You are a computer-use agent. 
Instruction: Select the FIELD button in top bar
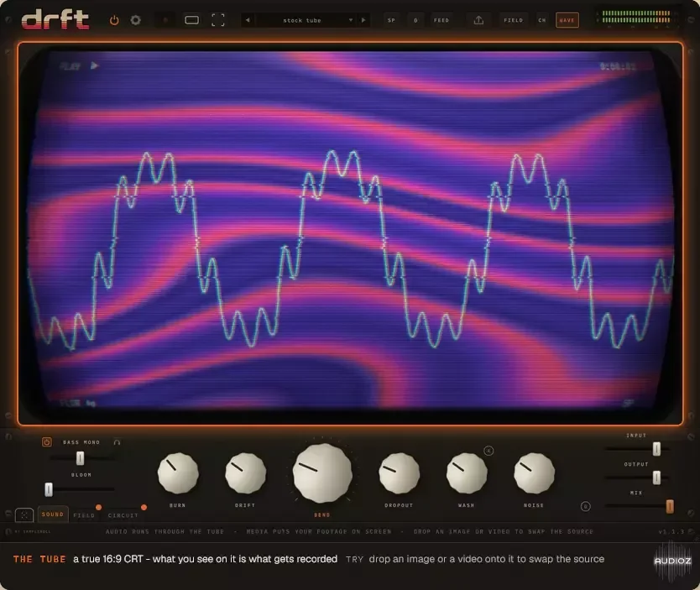(x=513, y=20)
